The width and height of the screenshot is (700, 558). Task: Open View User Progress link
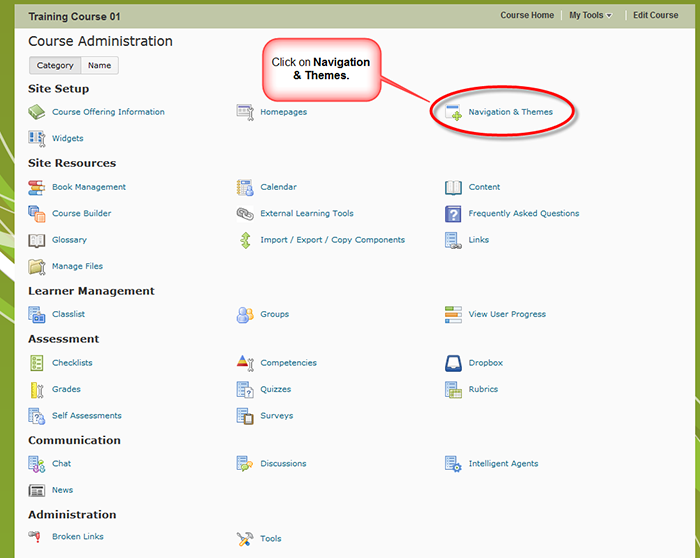tap(507, 314)
